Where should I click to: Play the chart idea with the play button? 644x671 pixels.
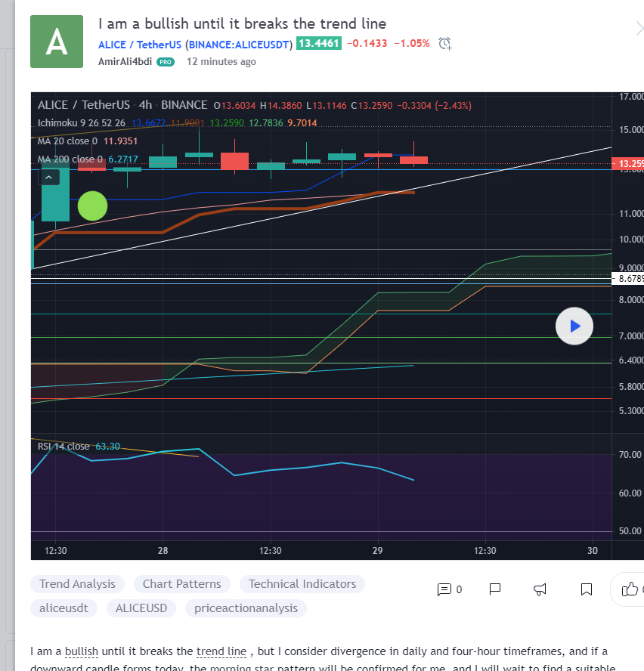(574, 326)
